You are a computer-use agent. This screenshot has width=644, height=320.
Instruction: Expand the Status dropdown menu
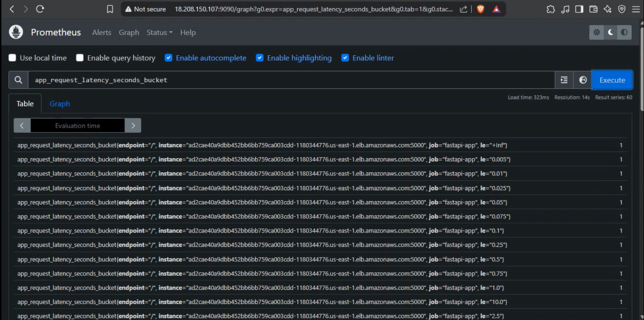(x=159, y=33)
